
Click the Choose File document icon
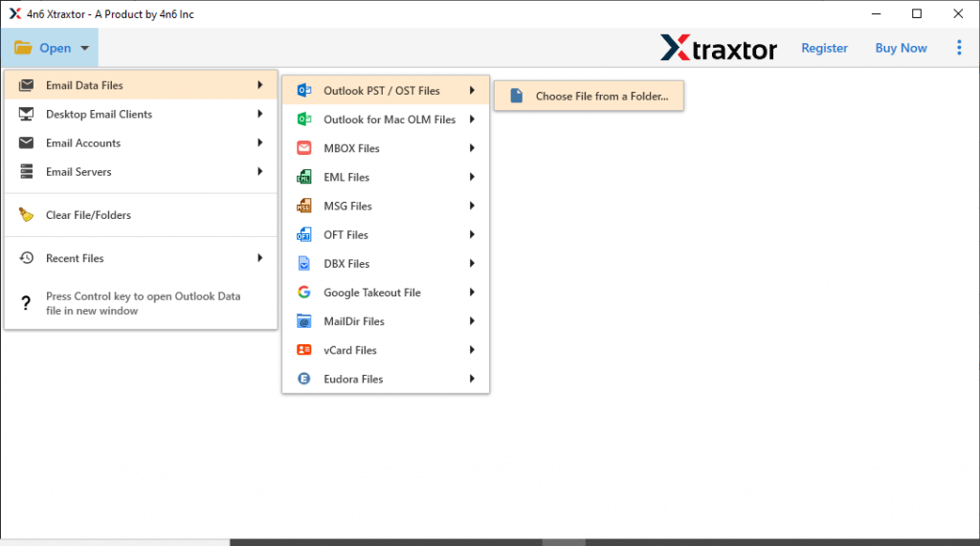point(516,96)
